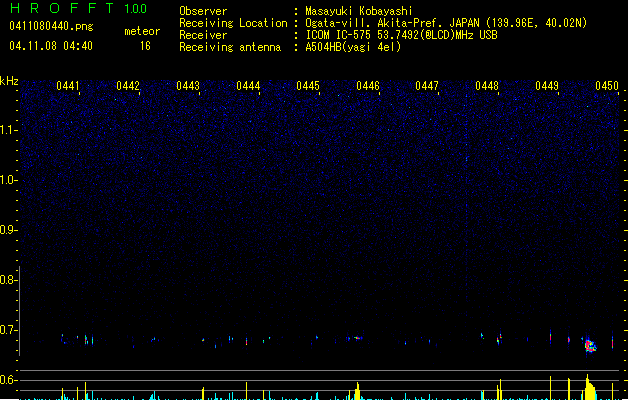
Task: Click the tallest yellow power bar near 0450
Action: (x=589, y=387)
